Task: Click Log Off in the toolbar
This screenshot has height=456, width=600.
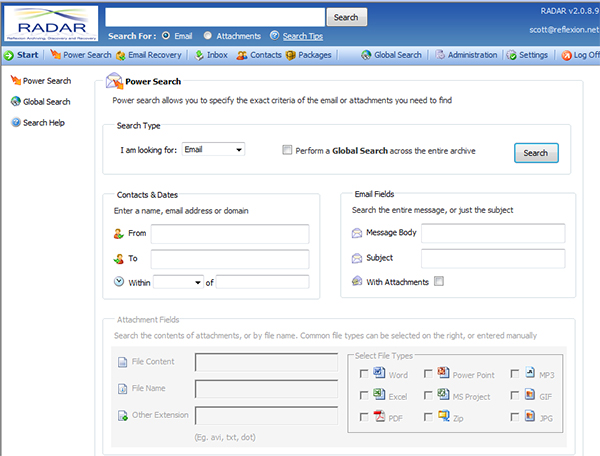Action: coord(580,55)
